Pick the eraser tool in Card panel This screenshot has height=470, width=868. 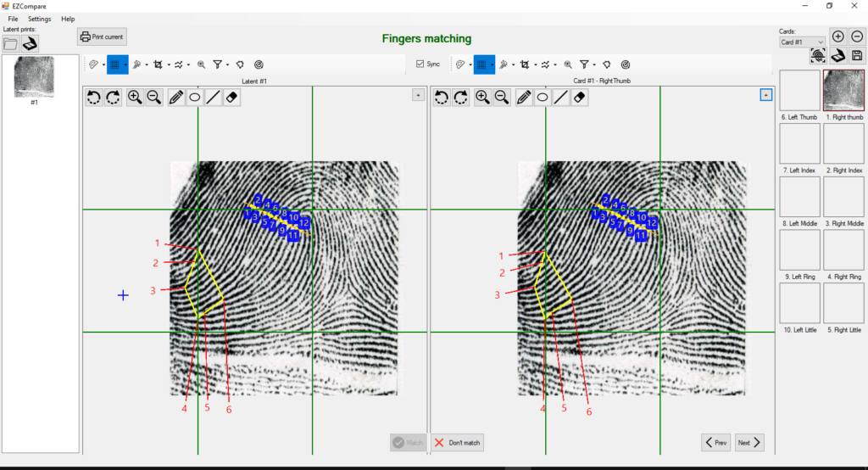tap(580, 98)
